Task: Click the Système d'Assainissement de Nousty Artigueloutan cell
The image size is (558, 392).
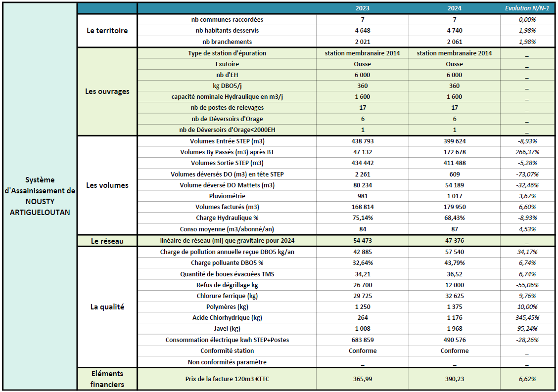Action: 40,196
